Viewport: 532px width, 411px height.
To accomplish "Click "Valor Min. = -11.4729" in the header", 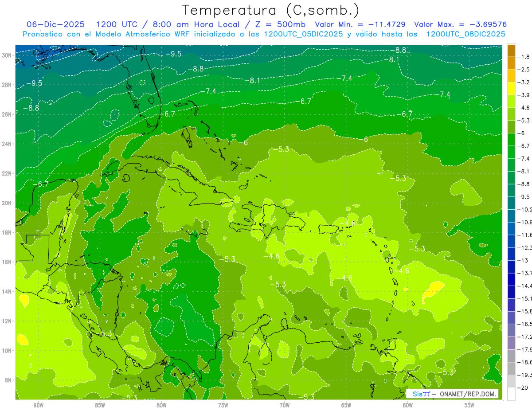I will click(x=360, y=24).
